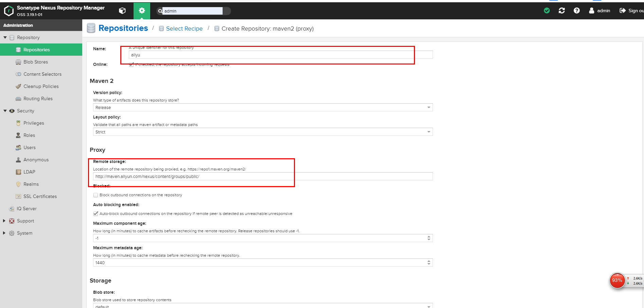Click the Content Selectors icon
The width and height of the screenshot is (644, 308).
coord(18,74)
